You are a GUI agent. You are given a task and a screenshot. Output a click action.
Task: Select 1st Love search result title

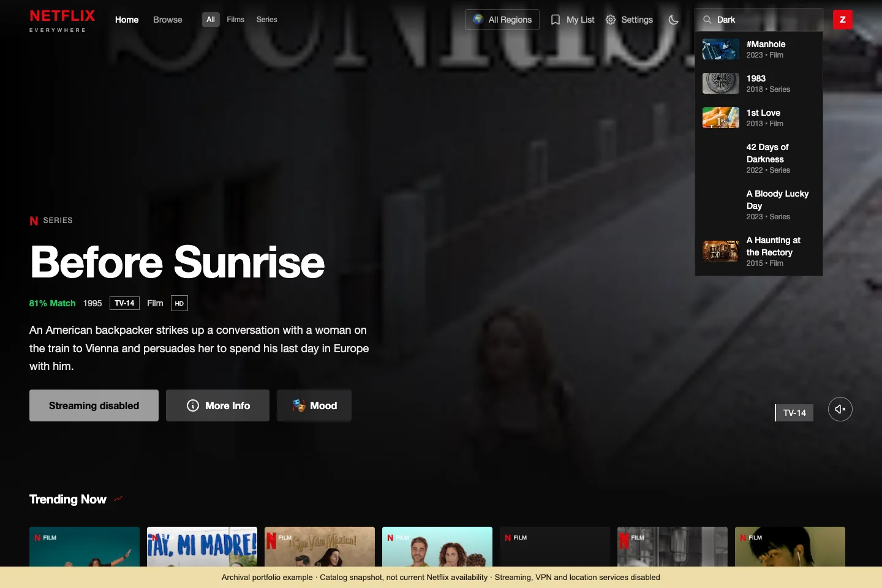point(763,113)
